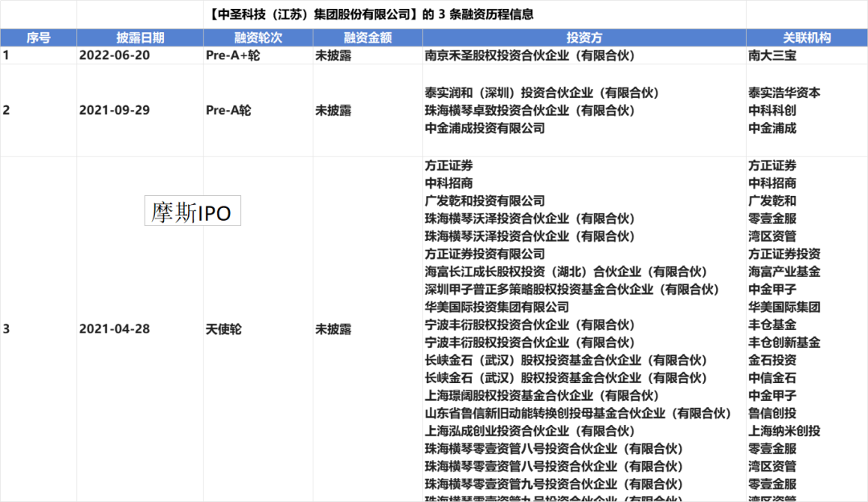Viewport: 868px width, 502px height.
Task: Select 未披露 in the Pre-A+轮 row
Action: tap(334, 55)
